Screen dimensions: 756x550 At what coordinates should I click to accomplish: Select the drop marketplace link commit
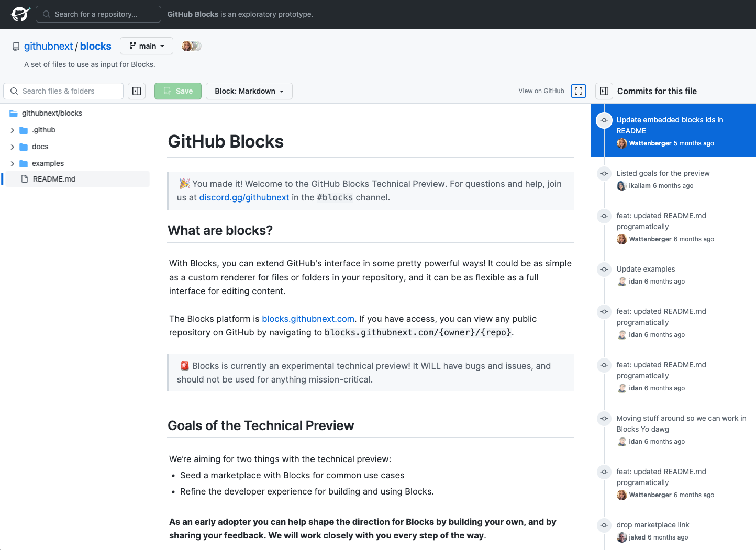pos(652,525)
